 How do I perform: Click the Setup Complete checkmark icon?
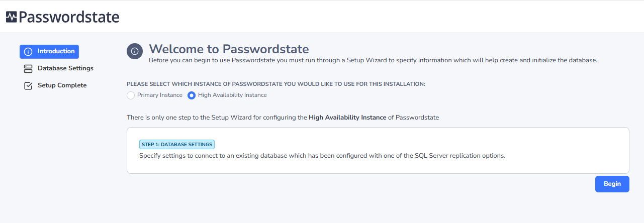tap(28, 85)
